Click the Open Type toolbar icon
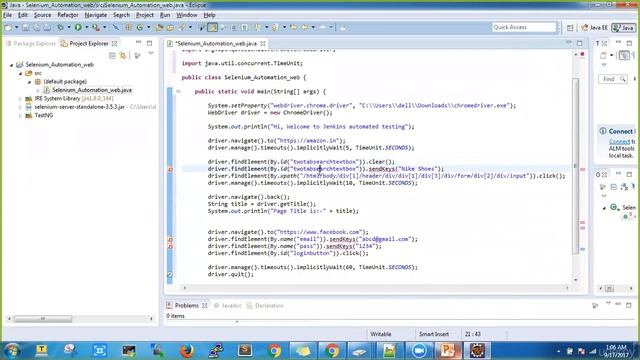 coord(159,27)
